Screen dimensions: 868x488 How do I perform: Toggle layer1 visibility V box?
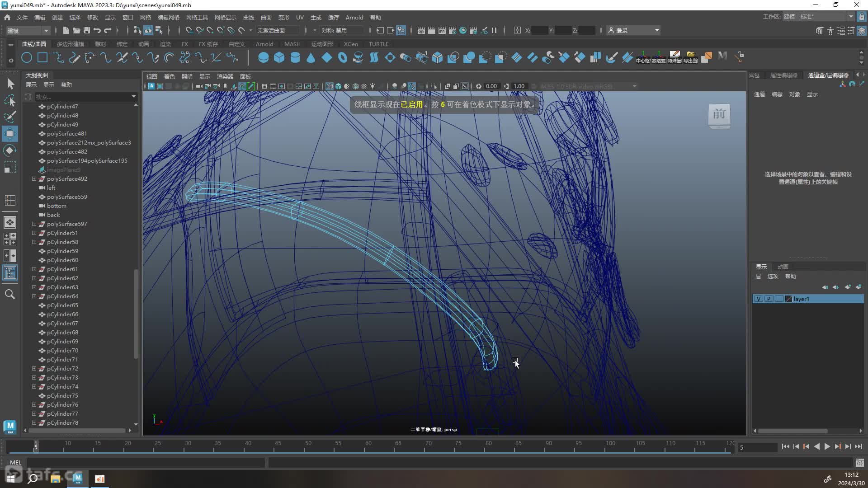click(758, 299)
